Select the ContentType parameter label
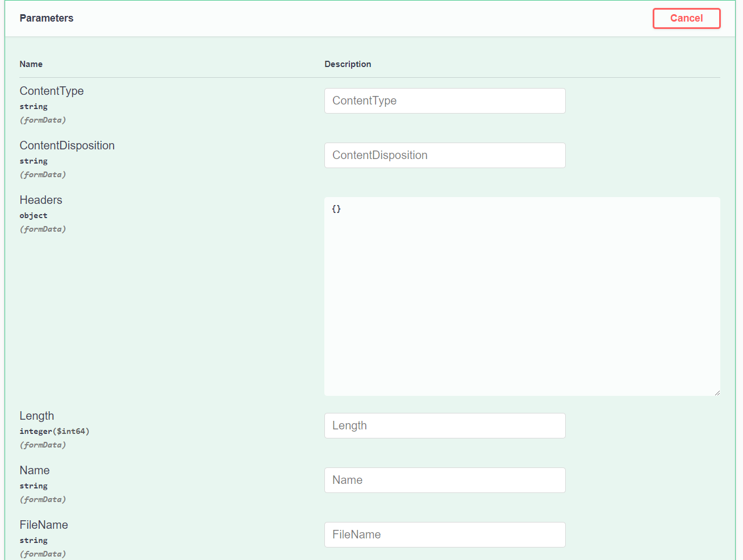The width and height of the screenshot is (743, 560). 52,91
